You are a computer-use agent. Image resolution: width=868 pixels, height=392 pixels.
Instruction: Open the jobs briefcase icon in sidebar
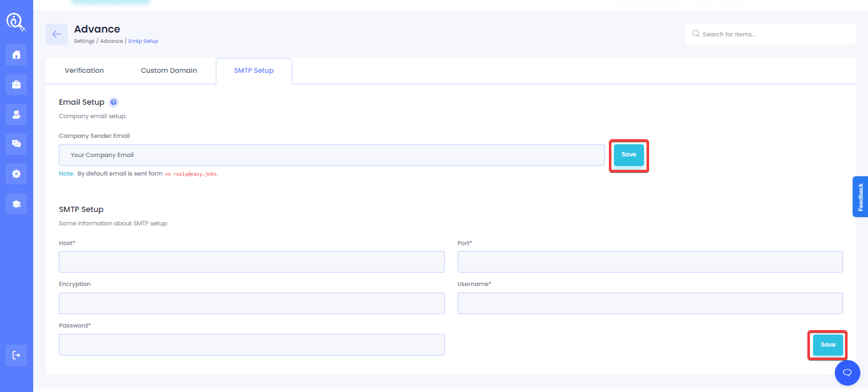[x=17, y=84]
